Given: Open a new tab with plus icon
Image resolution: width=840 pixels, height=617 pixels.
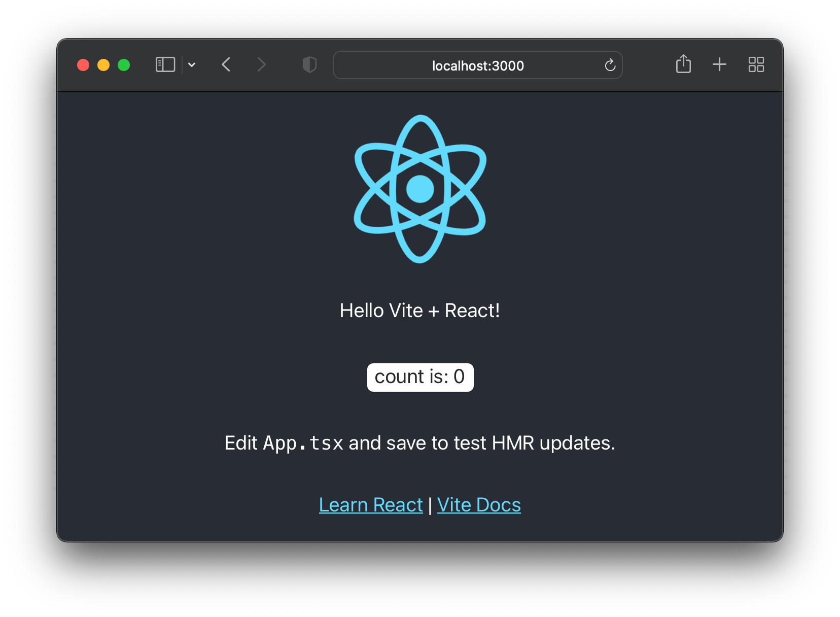Looking at the screenshot, I should [719, 64].
